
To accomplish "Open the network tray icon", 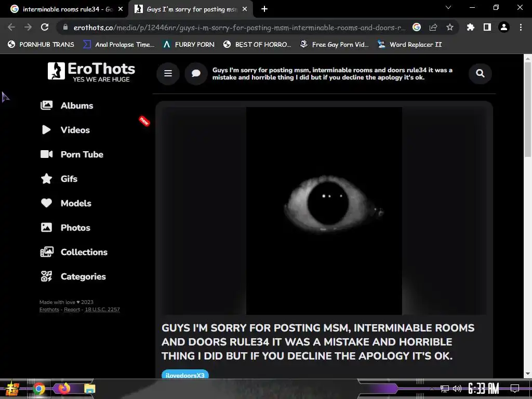I will (445, 389).
